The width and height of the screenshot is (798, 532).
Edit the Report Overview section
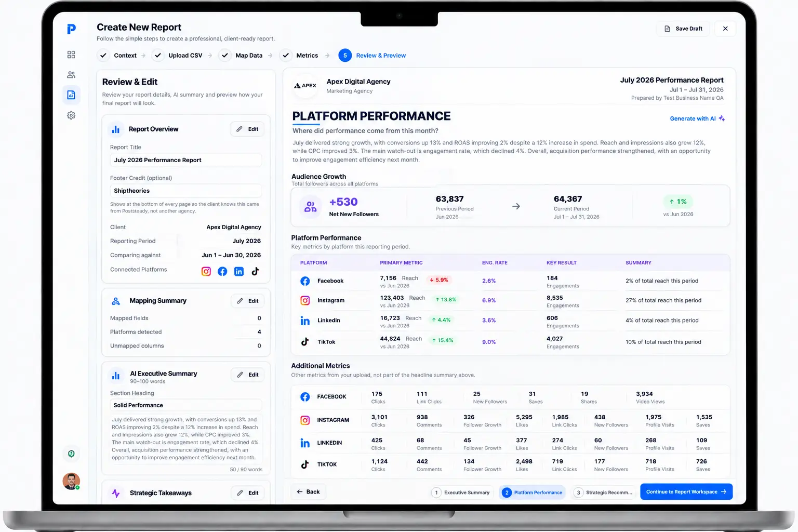[x=247, y=129]
